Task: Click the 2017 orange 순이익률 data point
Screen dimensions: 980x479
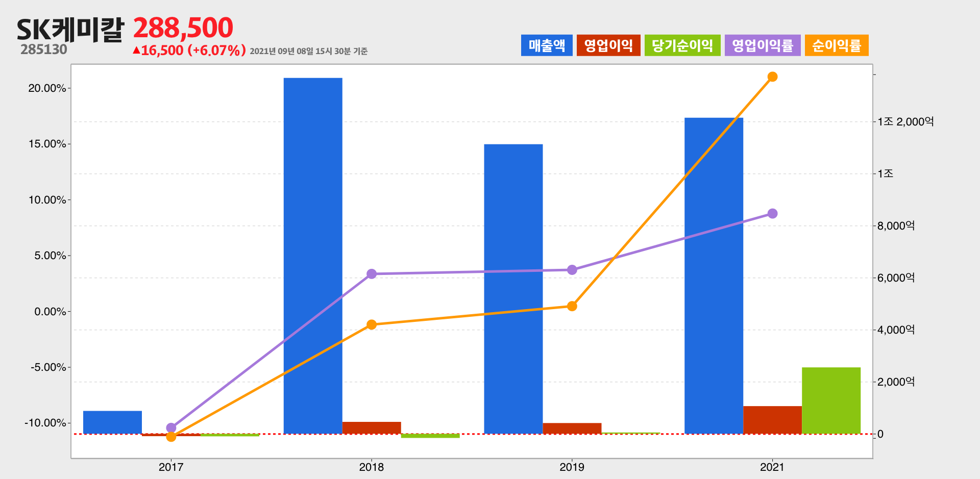Action: [171, 437]
